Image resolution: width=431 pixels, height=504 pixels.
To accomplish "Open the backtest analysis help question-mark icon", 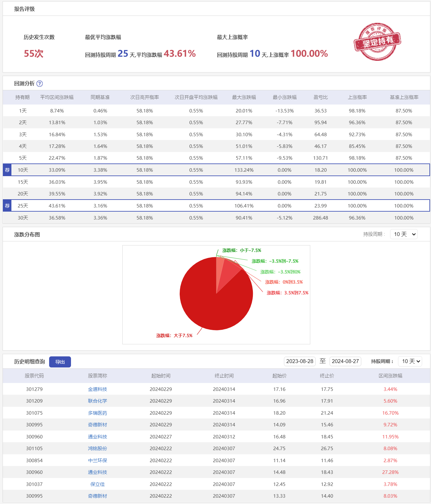I will (39, 84).
